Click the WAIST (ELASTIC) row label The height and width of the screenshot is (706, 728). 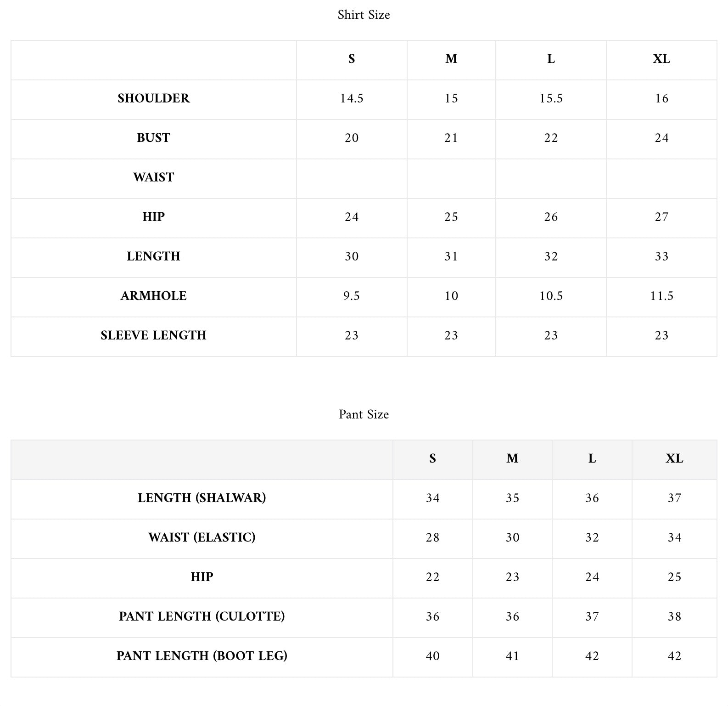pyautogui.click(x=202, y=537)
